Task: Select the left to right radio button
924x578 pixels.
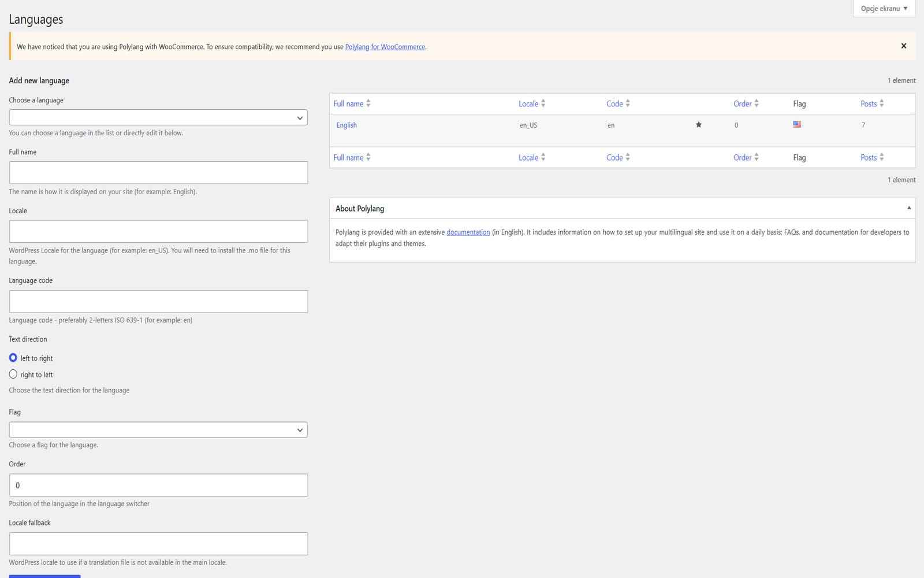Action: (x=13, y=358)
